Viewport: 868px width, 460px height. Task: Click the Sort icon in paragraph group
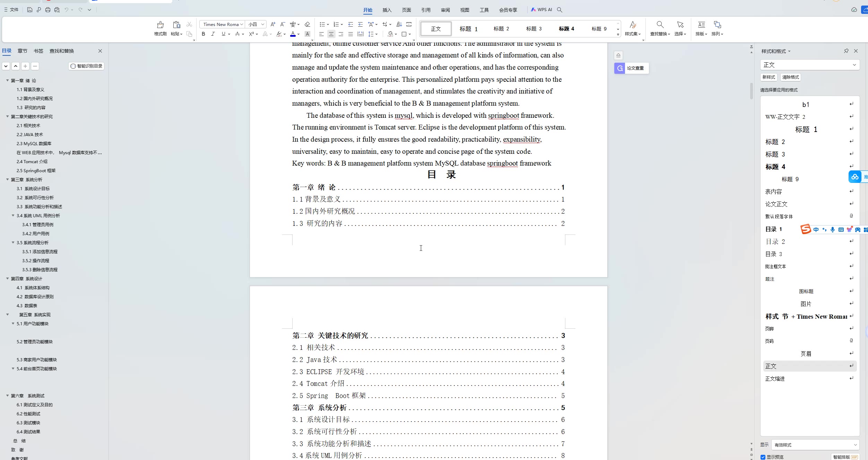click(399, 24)
